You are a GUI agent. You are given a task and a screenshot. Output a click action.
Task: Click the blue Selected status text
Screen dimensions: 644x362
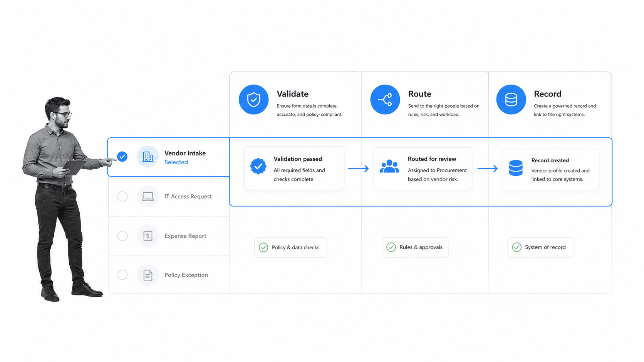(176, 162)
